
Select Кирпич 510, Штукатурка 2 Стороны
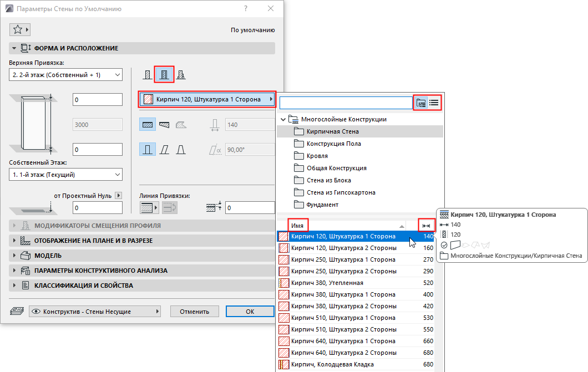tap(356, 329)
